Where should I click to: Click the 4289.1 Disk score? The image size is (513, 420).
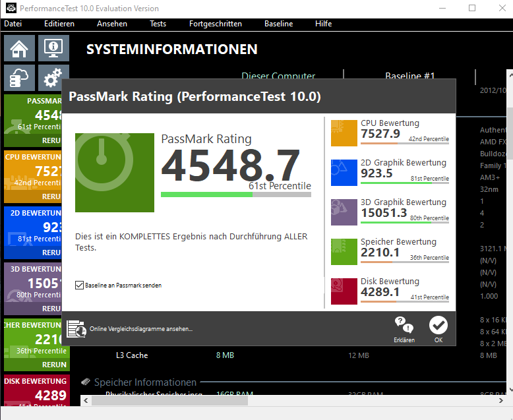380,292
